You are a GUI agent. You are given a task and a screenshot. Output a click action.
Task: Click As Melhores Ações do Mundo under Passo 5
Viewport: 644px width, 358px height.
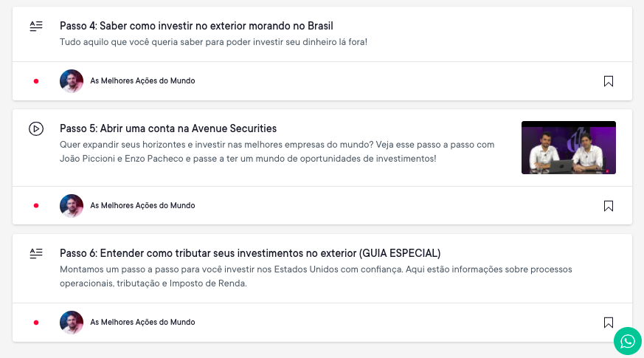tap(142, 206)
